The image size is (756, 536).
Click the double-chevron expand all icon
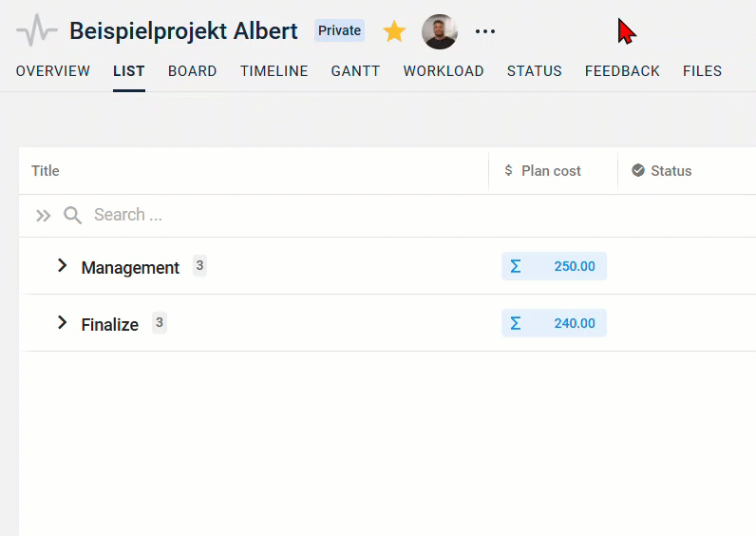tap(44, 216)
